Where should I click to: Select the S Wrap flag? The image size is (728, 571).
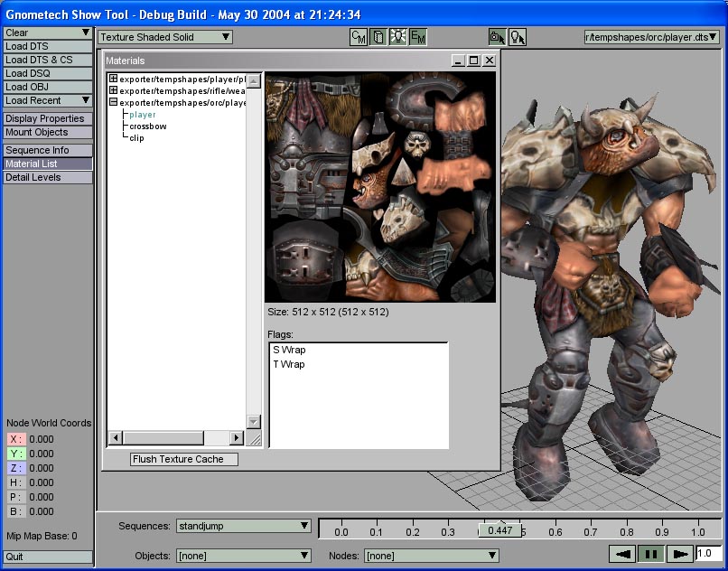coord(289,350)
